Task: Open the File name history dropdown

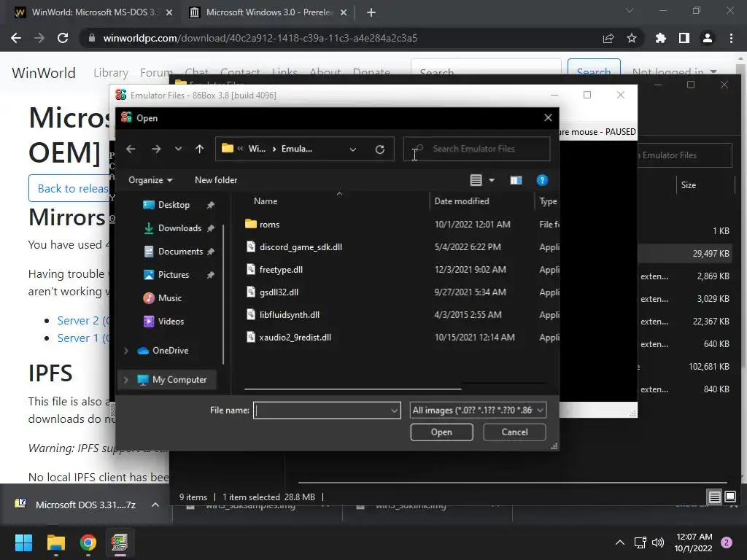Action: 395,411
